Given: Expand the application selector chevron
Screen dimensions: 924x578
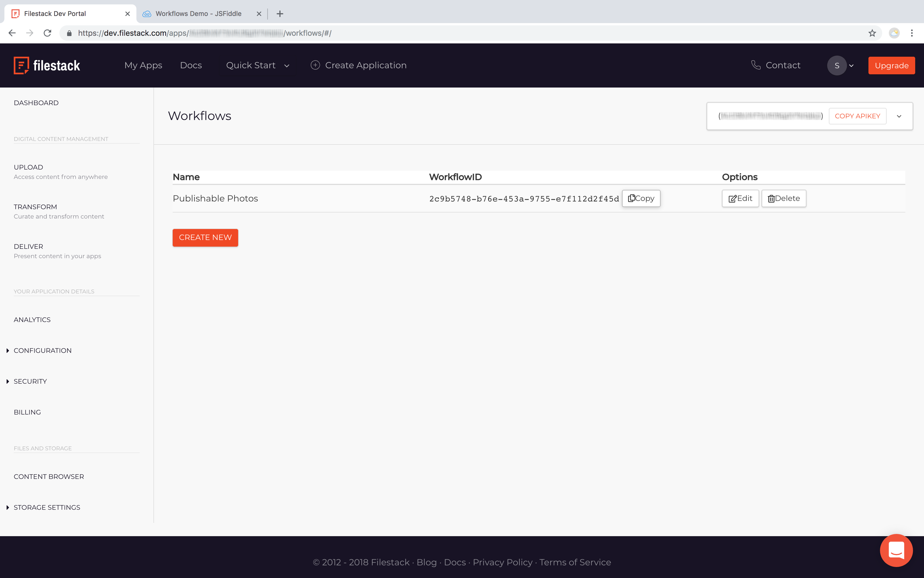Looking at the screenshot, I should pos(899,116).
